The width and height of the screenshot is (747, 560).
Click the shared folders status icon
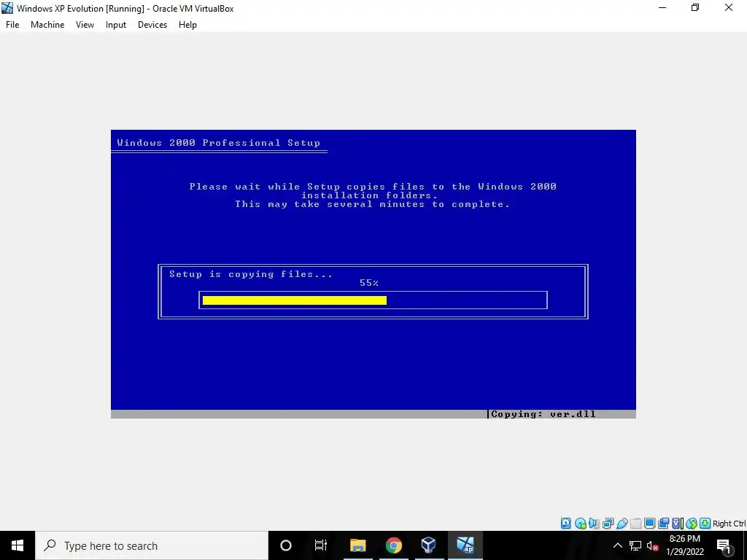636,524
